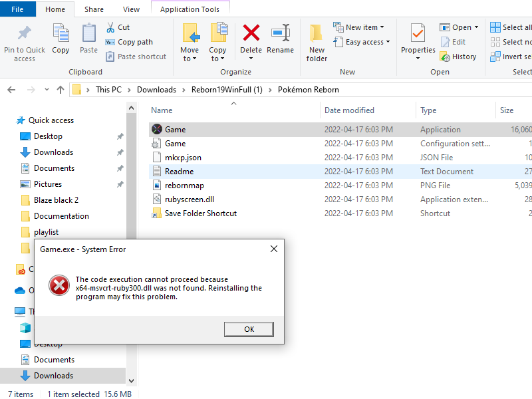Click the Paste ribbon icon
Image resolution: width=532 pixels, height=399 pixels.
(89, 33)
